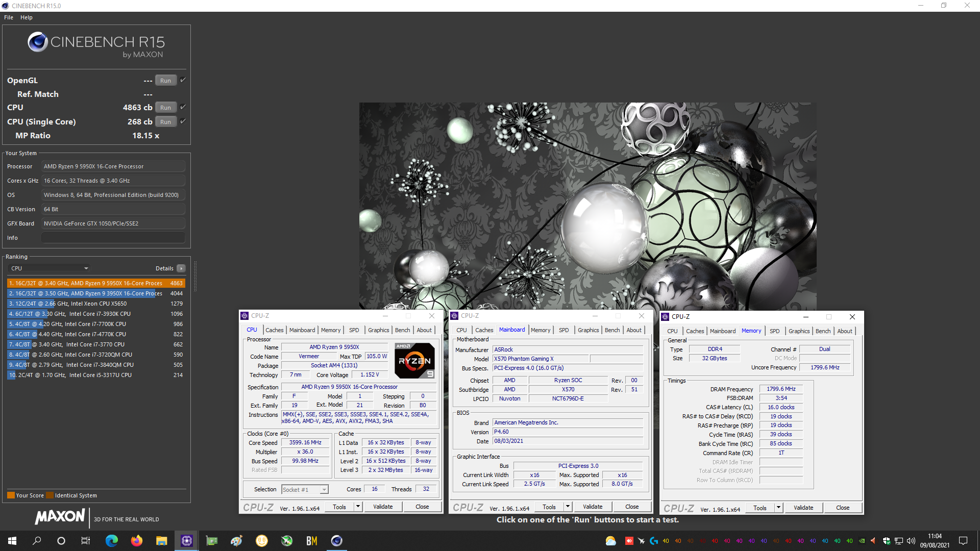Switch to CPU tab in CPU-Z Memory window
The width and height of the screenshot is (980, 551).
(x=672, y=331)
